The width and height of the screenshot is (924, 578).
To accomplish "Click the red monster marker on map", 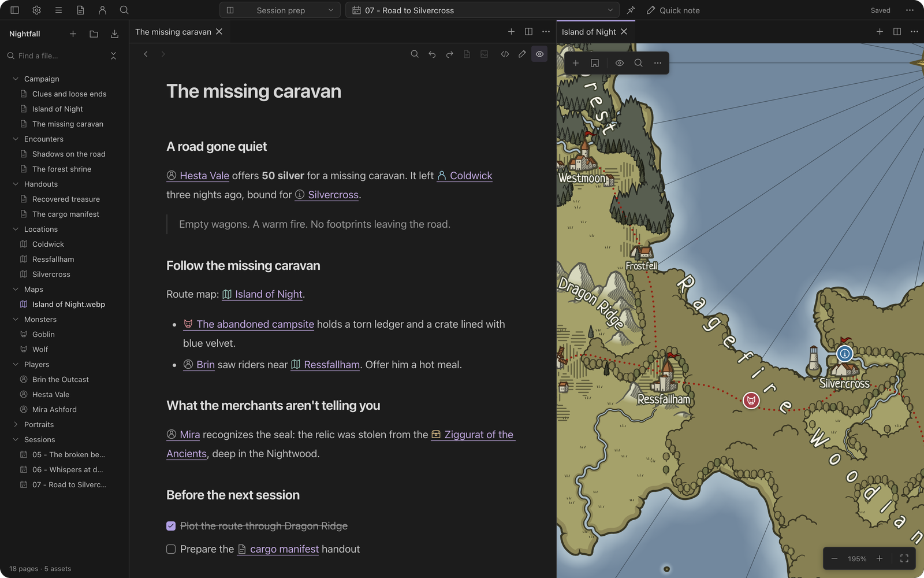I will [x=751, y=400].
